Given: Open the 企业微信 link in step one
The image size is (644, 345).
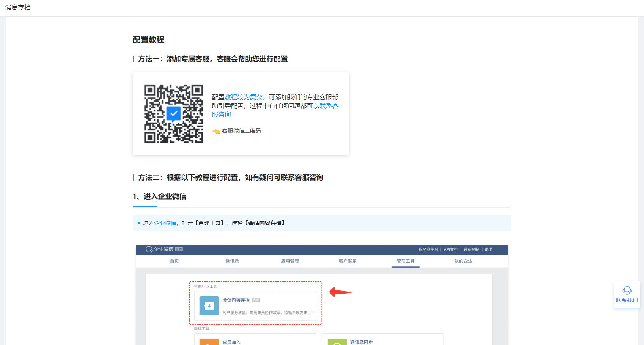Looking at the screenshot, I should pyautogui.click(x=165, y=223).
